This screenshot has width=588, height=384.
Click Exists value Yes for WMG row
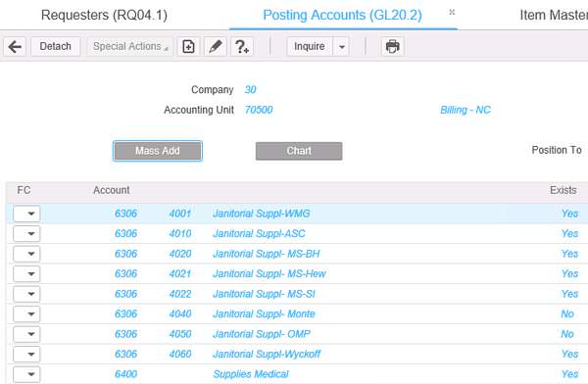click(x=569, y=214)
